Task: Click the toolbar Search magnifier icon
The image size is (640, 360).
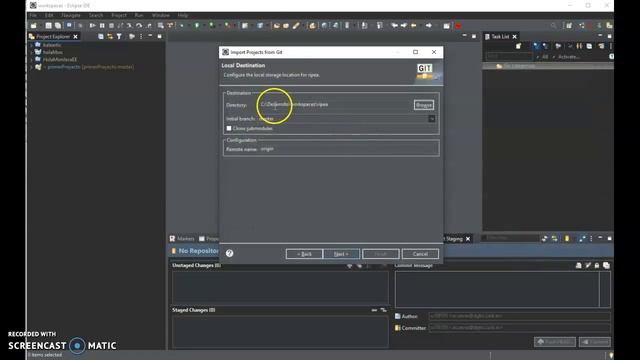Action: pyautogui.click(x=553, y=25)
